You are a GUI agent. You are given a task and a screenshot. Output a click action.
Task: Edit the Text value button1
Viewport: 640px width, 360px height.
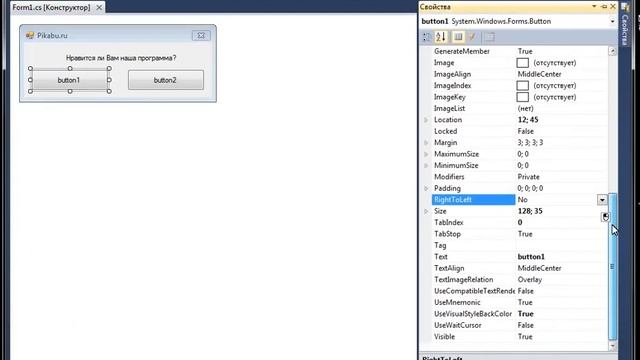click(531, 257)
